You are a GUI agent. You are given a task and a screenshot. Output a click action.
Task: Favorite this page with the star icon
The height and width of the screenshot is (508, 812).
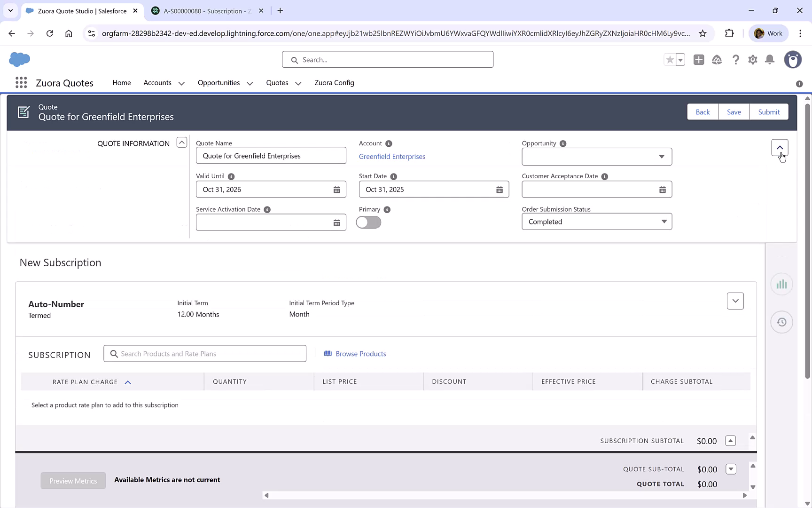(669, 60)
